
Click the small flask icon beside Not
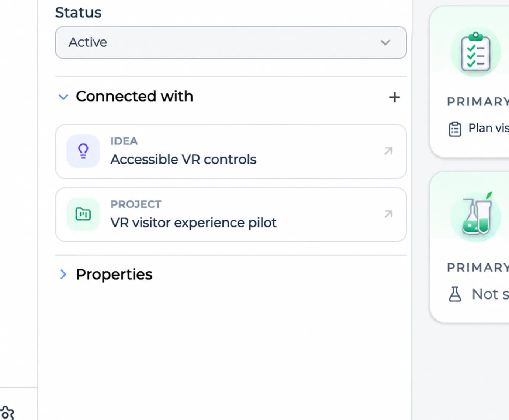455,294
